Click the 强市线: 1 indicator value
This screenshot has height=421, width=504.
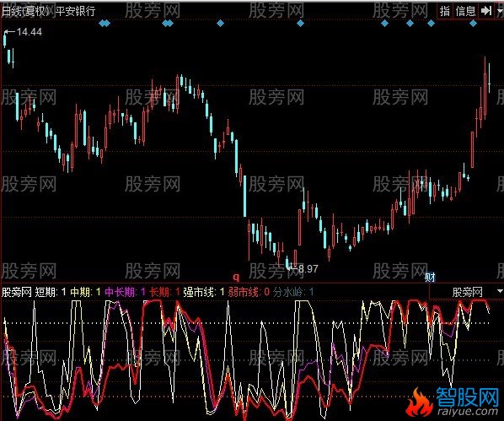pyautogui.click(x=204, y=292)
